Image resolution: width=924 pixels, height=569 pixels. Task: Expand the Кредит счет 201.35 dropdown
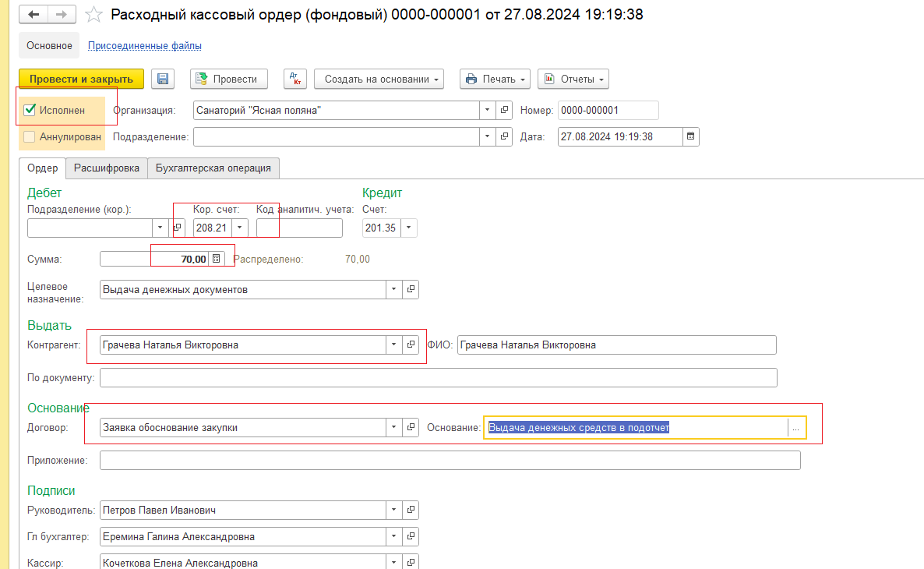(409, 228)
